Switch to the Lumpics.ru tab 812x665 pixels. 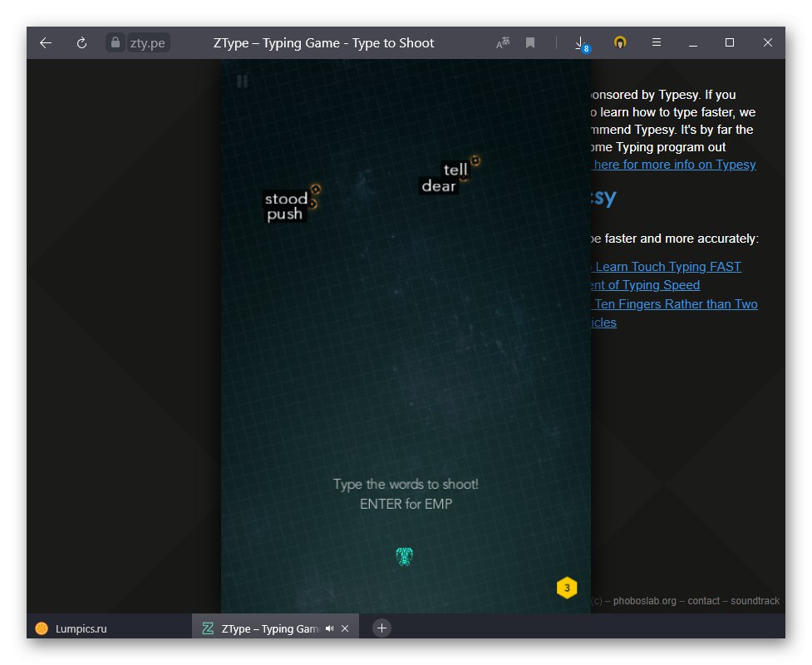click(109, 628)
